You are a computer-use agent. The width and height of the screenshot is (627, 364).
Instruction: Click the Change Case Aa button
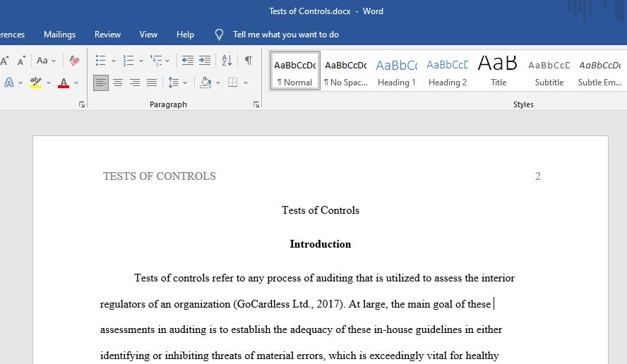click(42, 61)
